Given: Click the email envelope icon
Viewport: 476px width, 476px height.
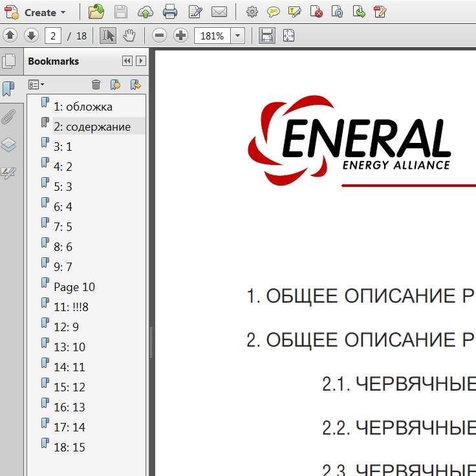Looking at the screenshot, I should (219, 12).
